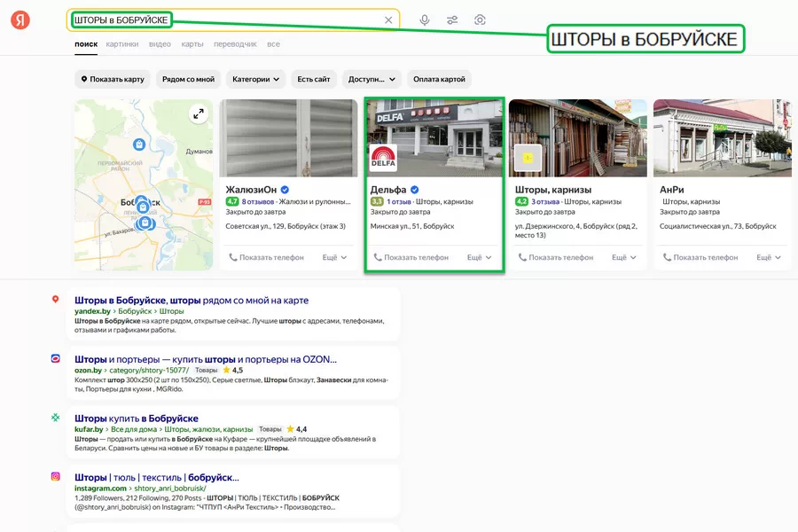Click the phone icon on the ЖалюзиОн card
798x532 pixels.
coord(232,257)
